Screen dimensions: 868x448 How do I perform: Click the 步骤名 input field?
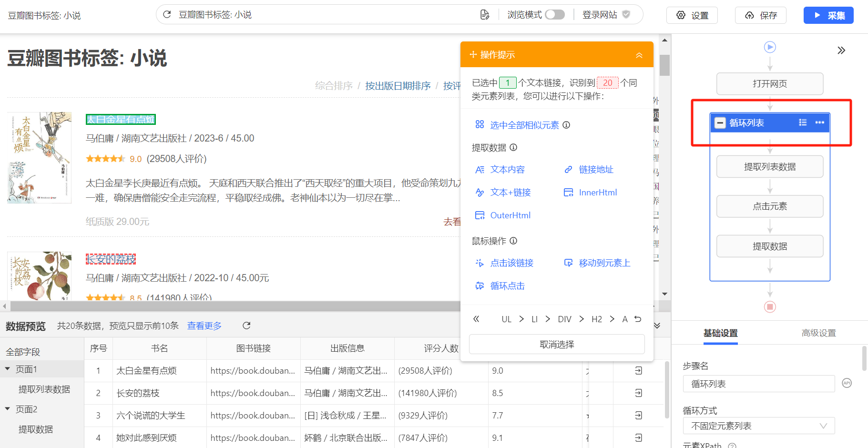(x=759, y=384)
